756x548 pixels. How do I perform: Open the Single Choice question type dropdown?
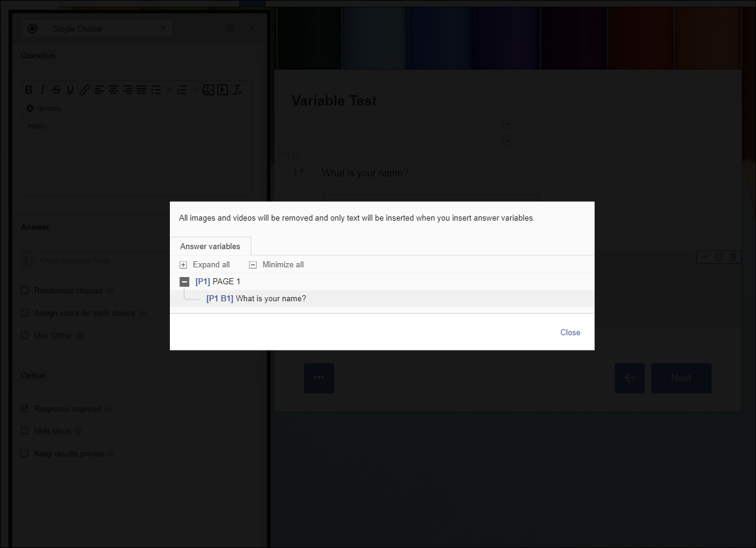(97, 28)
